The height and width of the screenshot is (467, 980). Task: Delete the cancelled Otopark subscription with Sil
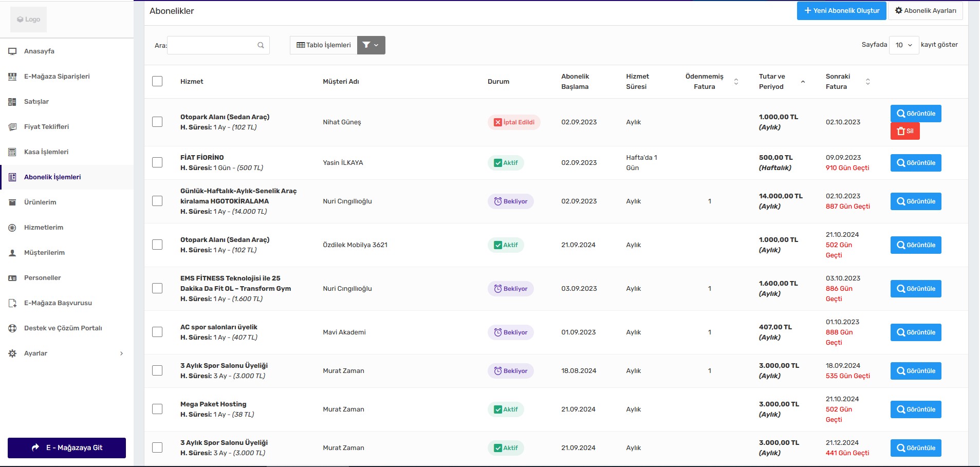pos(904,131)
